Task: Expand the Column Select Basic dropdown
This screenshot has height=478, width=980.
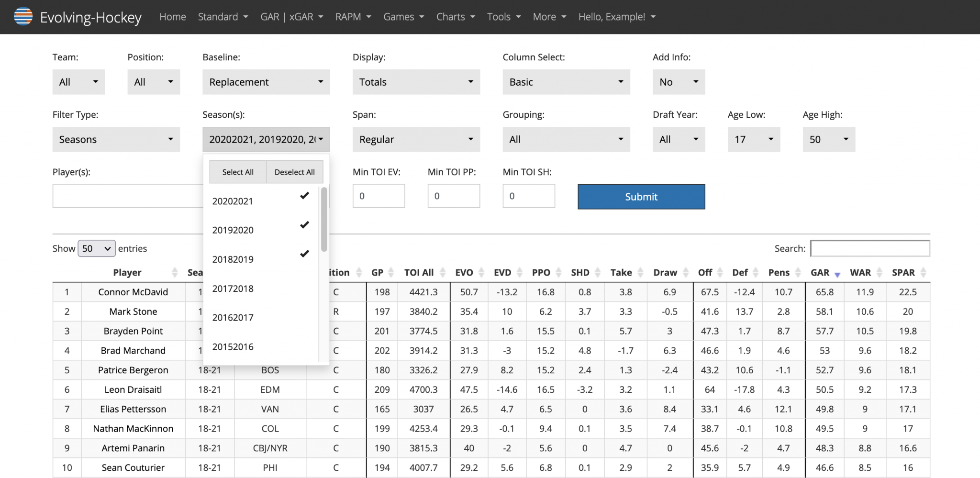Action: (566, 82)
